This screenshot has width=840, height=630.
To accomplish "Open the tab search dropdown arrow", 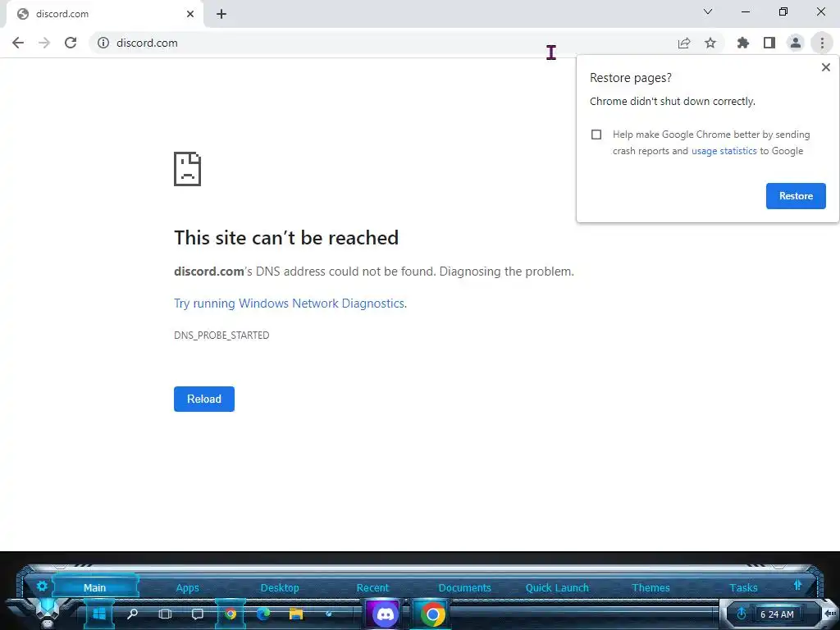I will point(708,11).
